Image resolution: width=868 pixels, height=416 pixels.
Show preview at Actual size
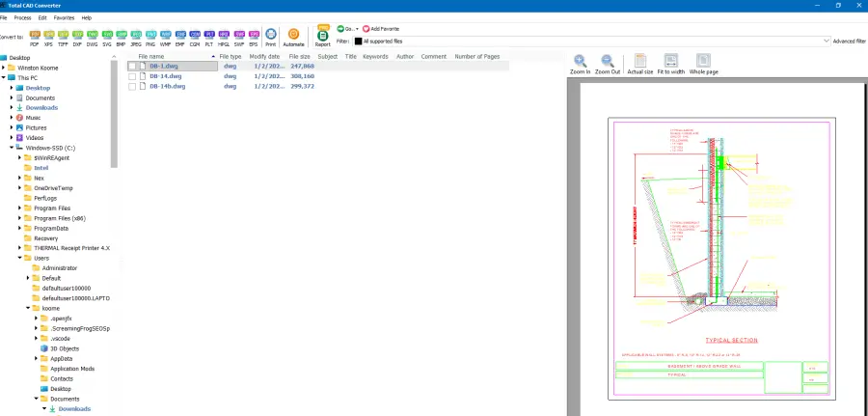(x=640, y=65)
